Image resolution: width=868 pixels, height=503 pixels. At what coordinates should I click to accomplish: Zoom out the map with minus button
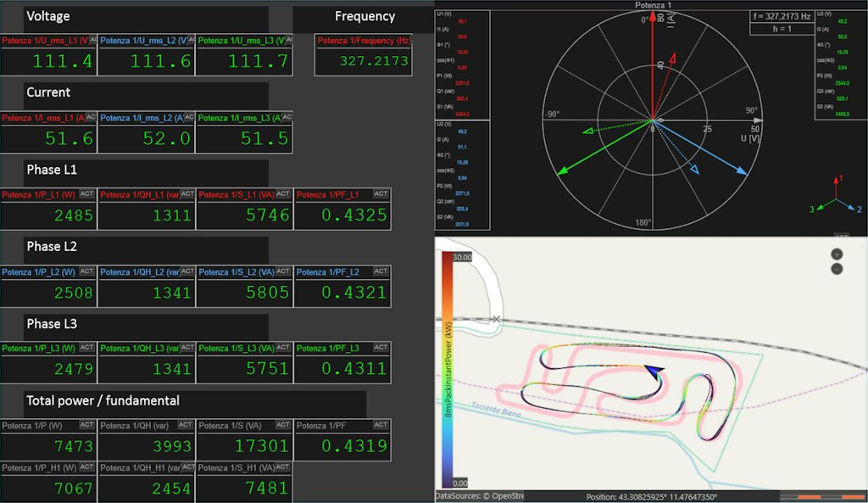click(837, 269)
